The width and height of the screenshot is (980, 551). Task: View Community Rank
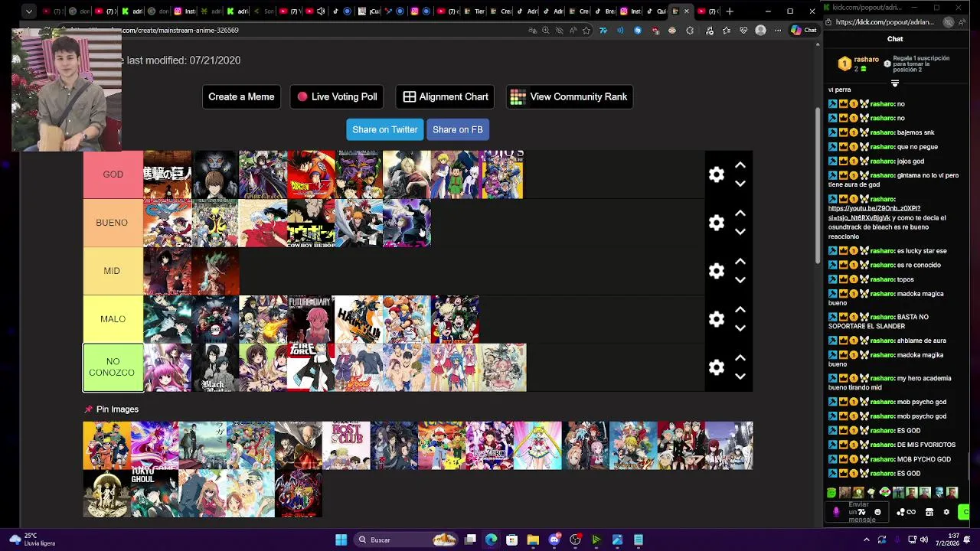[x=569, y=97]
